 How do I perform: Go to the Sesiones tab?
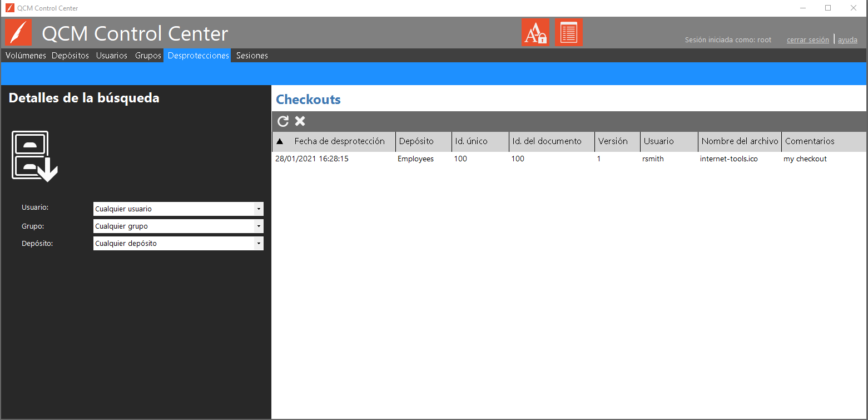click(x=252, y=56)
